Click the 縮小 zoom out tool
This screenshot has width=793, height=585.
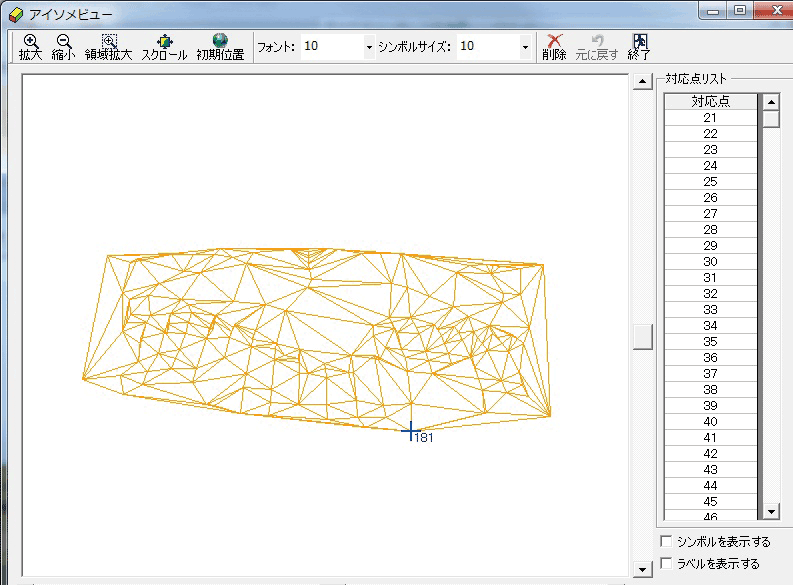[63, 47]
